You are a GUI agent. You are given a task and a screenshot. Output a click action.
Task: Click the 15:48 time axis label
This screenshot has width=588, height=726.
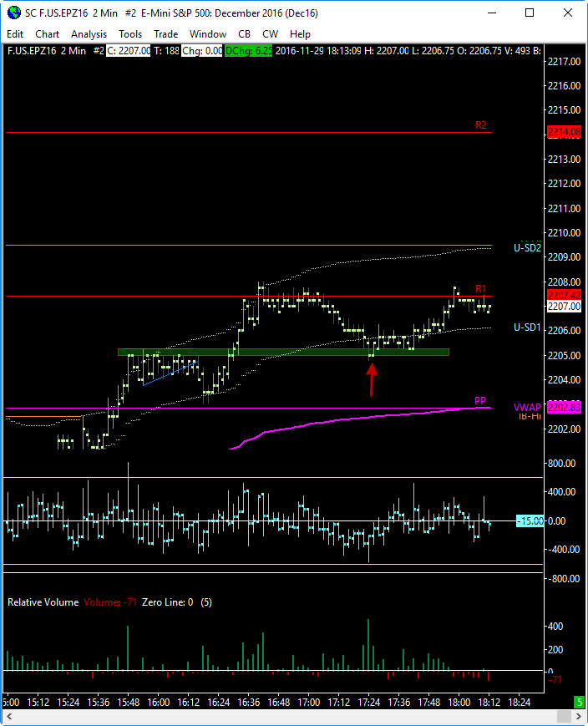pos(129,703)
